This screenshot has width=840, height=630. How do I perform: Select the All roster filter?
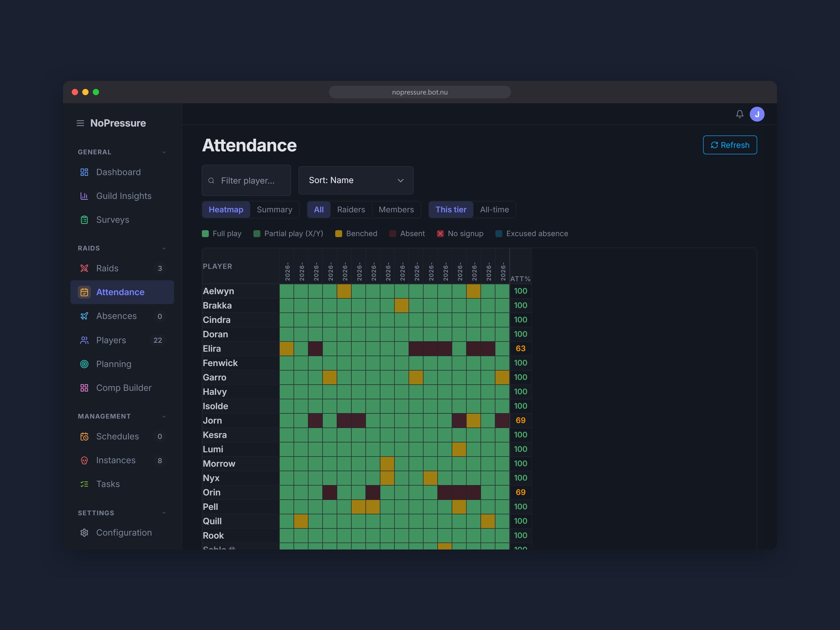tap(318, 210)
